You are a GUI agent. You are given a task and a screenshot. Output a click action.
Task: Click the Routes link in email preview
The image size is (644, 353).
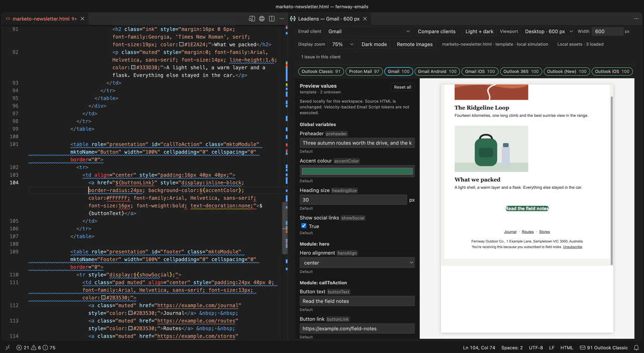click(x=528, y=232)
